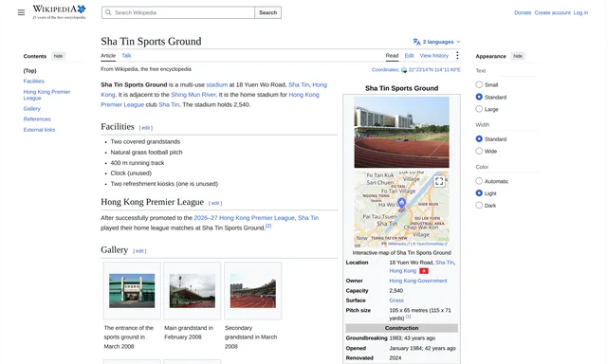Click the Donate link
Screen dimensions: 607x364
523,12
